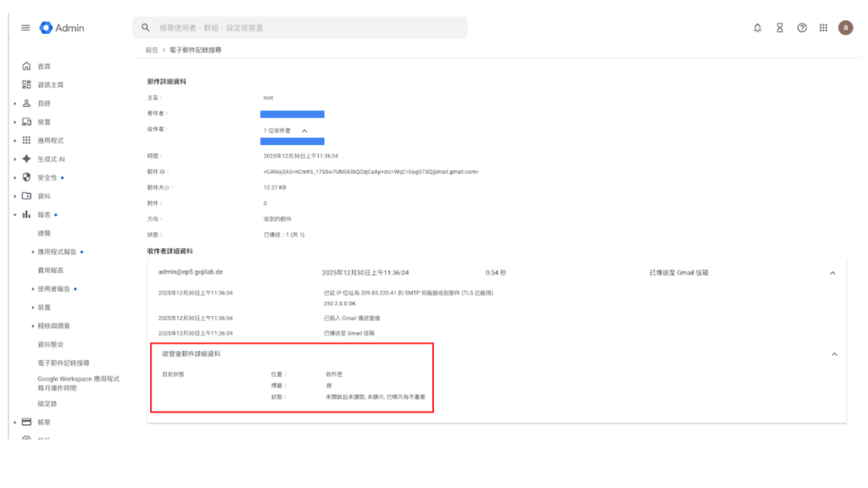
Task: Open 費用報表 in the sidebar
Action: [50, 270]
